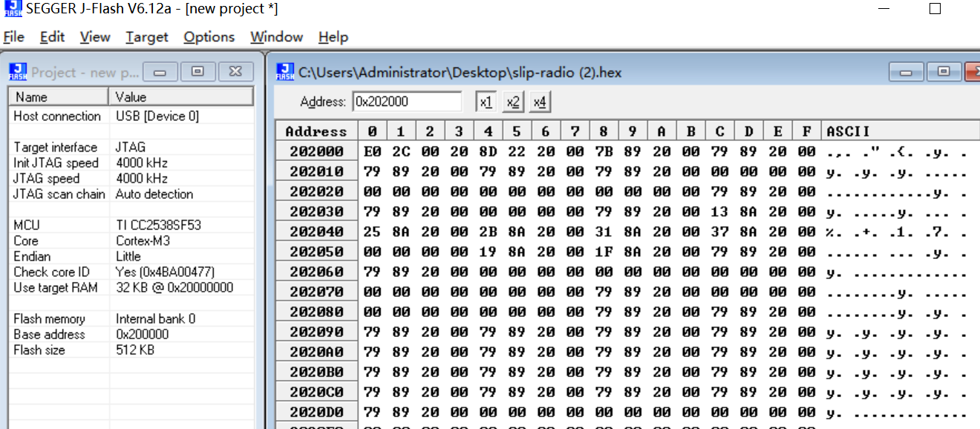
Task: Close the Project panel
Action: (235, 71)
